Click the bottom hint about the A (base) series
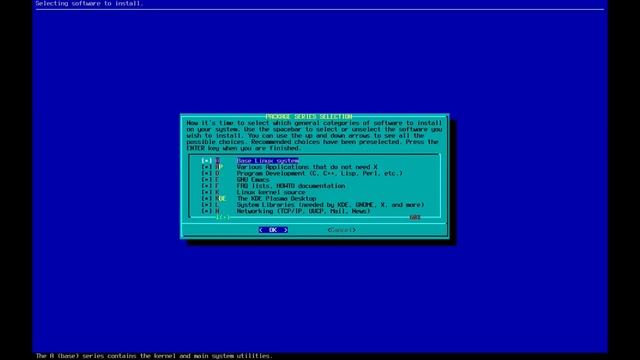The height and width of the screenshot is (360, 640). coord(153,356)
